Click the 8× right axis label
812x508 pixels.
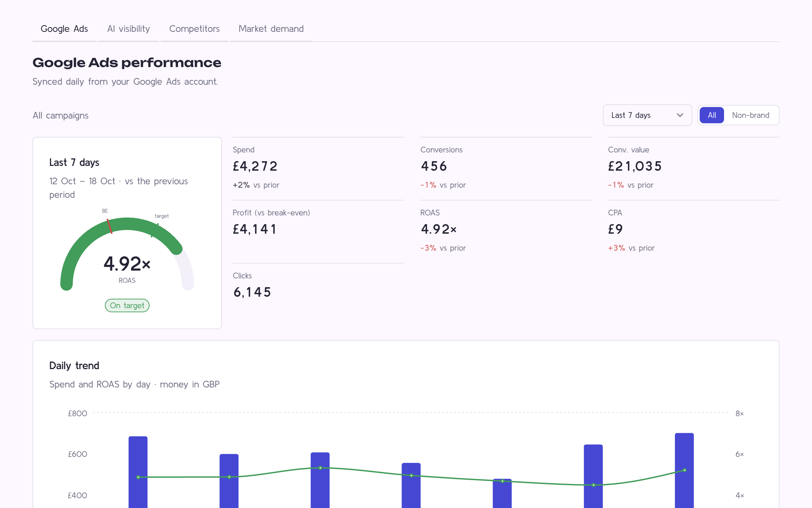tap(740, 414)
